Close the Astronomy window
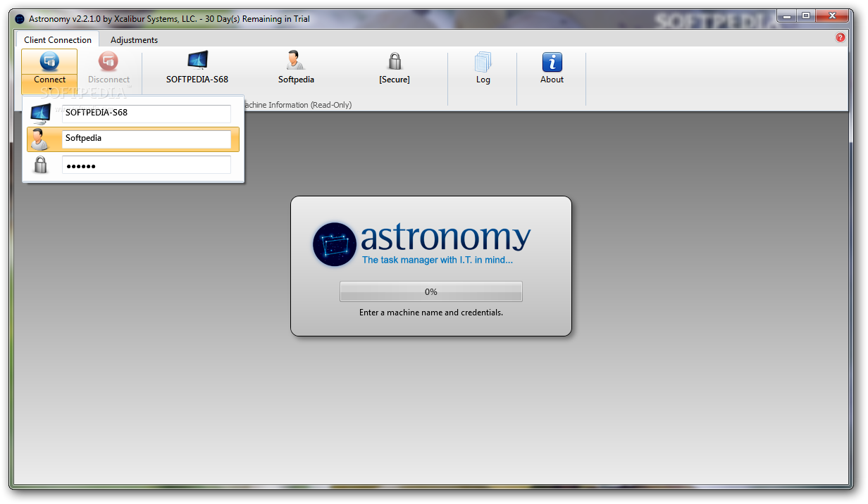This screenshot has height=504, width=868. coord(831,15)
